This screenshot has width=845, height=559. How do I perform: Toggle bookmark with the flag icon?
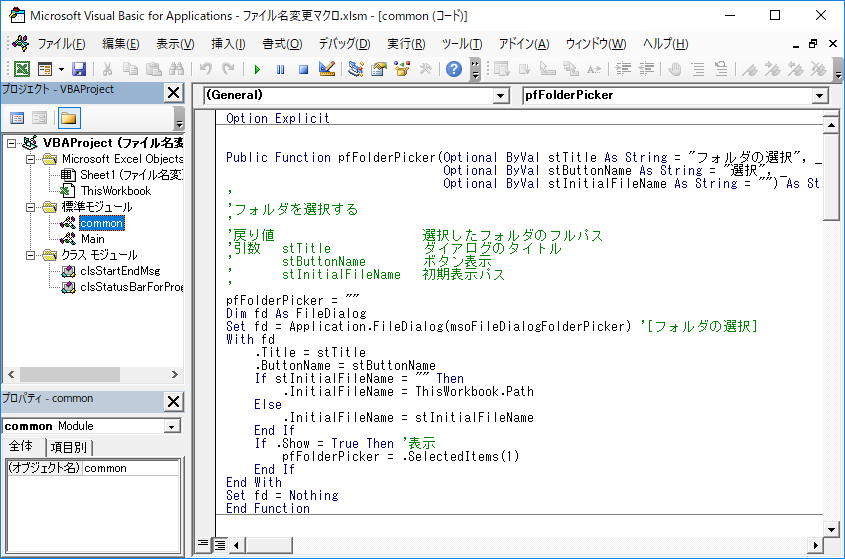point(750,69)
